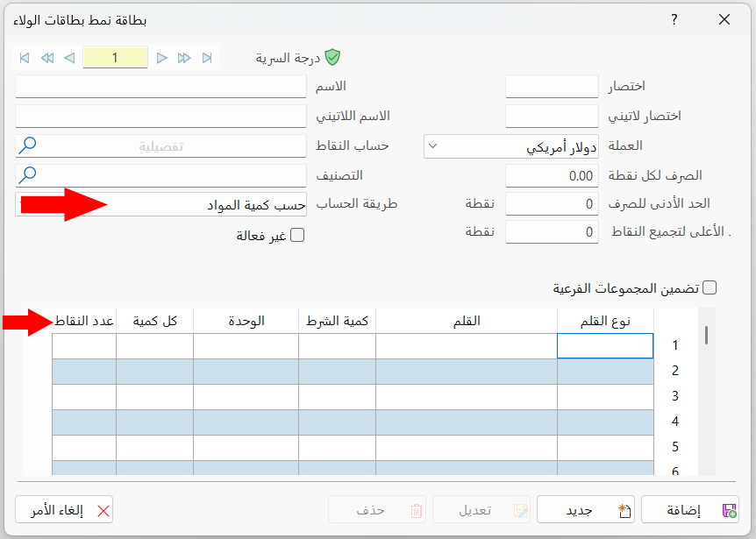Open search magnifier in التصنيف field

point(28,174)
